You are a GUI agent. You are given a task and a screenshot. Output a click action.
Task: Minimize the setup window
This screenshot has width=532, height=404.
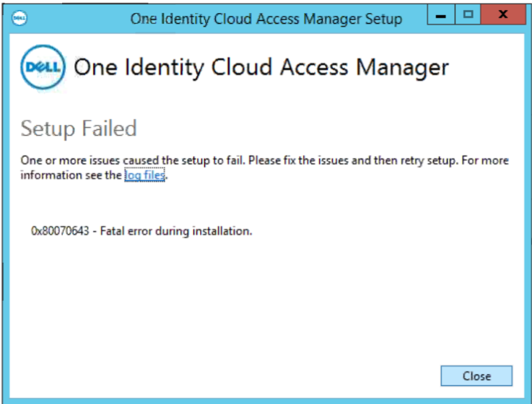(441, 14)
